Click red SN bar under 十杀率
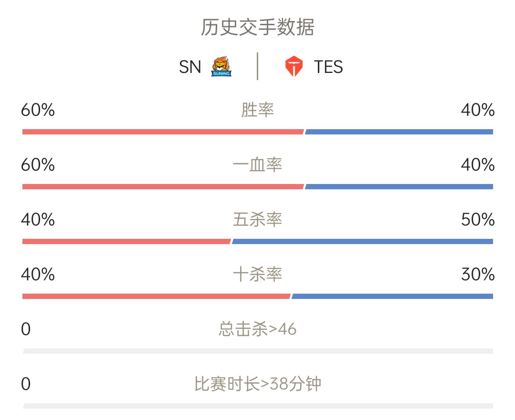 coord(157,297)
